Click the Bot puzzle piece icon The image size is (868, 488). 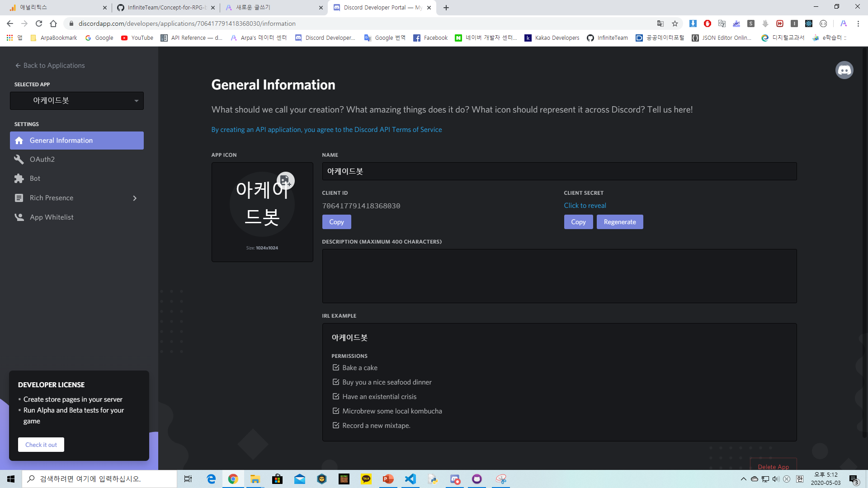point(19,178)
